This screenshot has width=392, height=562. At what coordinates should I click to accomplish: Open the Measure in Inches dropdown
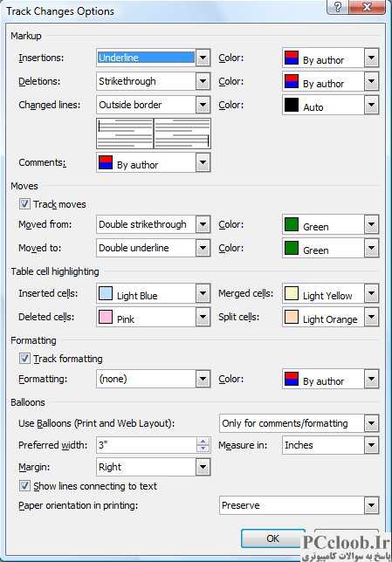pyautogui.click(x=372, y=445)
